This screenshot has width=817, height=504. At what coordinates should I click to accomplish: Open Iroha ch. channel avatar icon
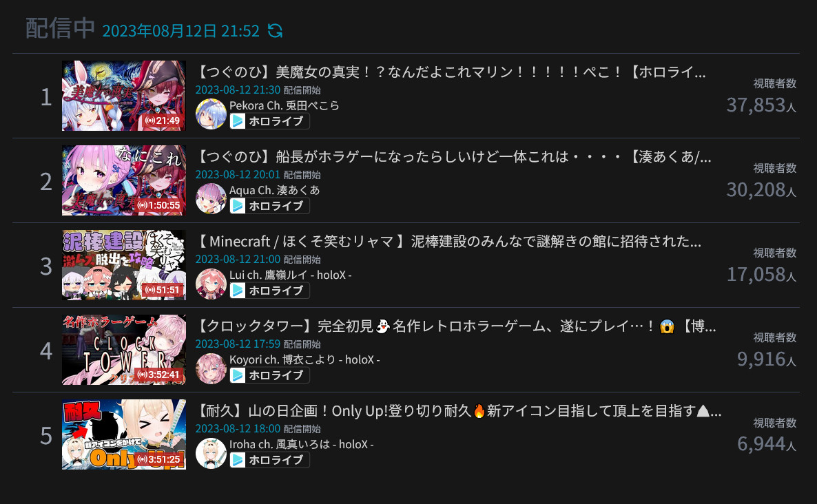pyautogui.click(x=211, y=453)
